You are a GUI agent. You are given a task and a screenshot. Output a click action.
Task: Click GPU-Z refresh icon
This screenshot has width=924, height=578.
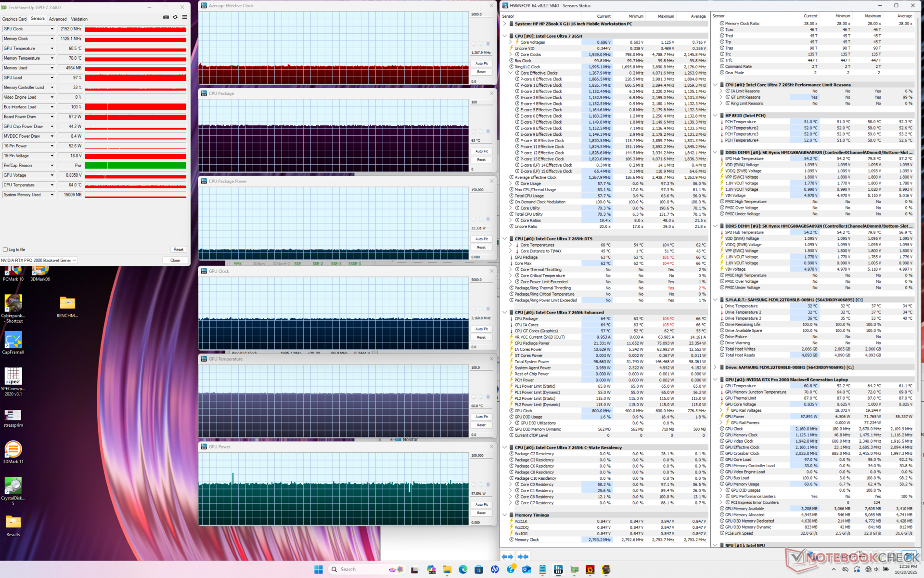[x=175, y=17]
